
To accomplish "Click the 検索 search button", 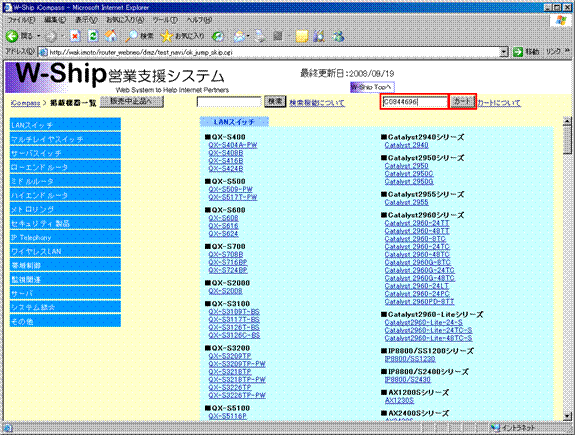I will 275,101.
